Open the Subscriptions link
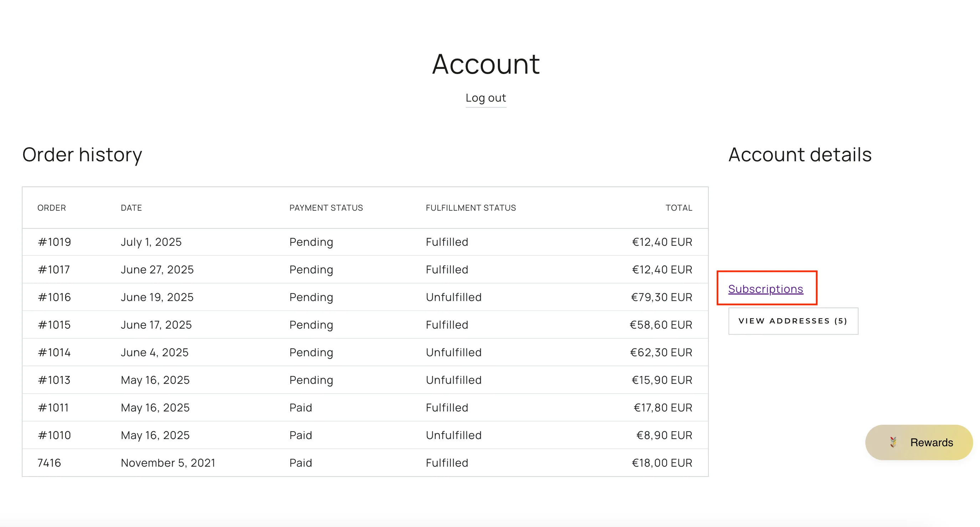Image resolution: width=980 pixels, height=527 pixels. pyautogui.click(x=765, y=289)
